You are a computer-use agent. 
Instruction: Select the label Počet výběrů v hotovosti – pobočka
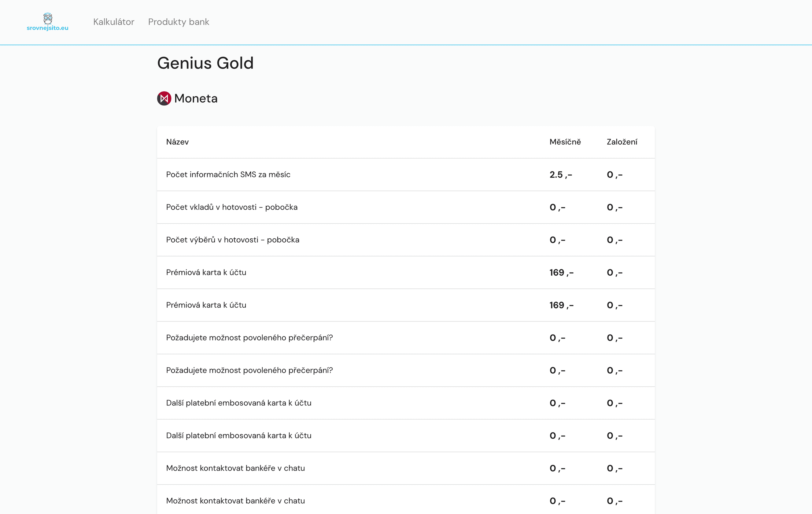(x=233, y=240)
